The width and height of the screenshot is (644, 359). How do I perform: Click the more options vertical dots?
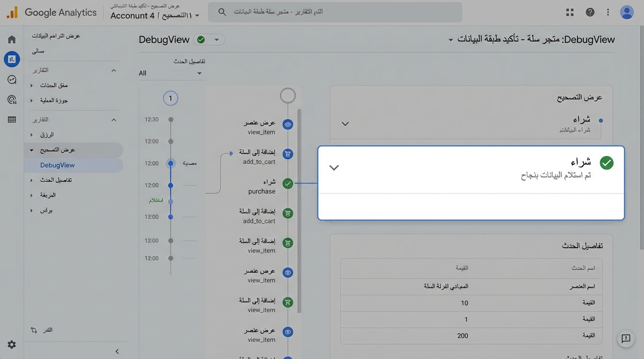tap(608, 13)
